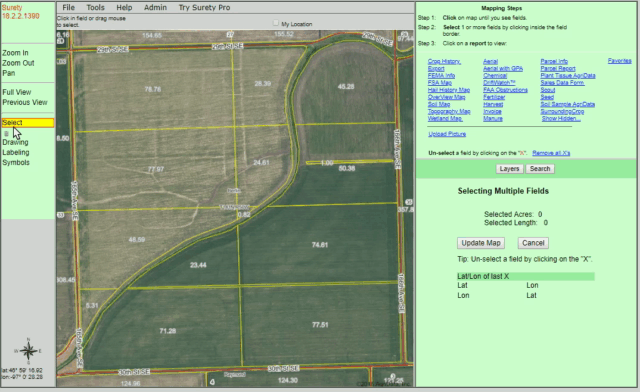
Task: Open Plant Tissue AgriData link
Action: pyautogui.click(x=568, y=76)
